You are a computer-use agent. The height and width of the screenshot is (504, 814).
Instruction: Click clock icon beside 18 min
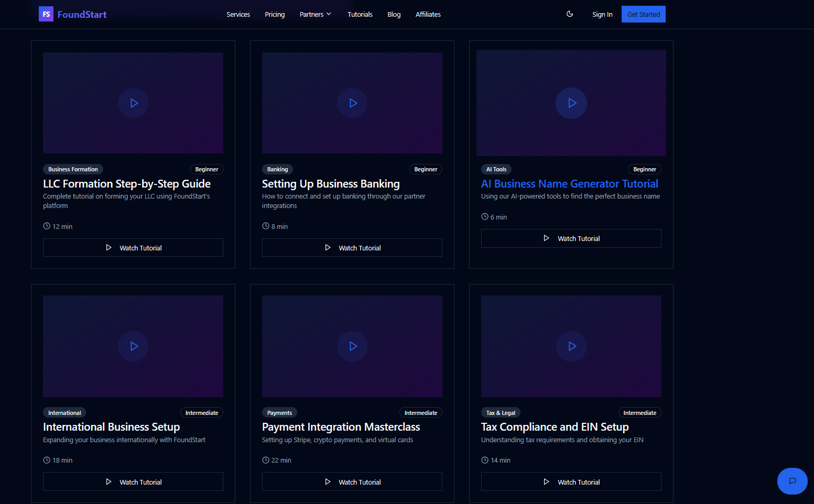click(x=47, y=460)
